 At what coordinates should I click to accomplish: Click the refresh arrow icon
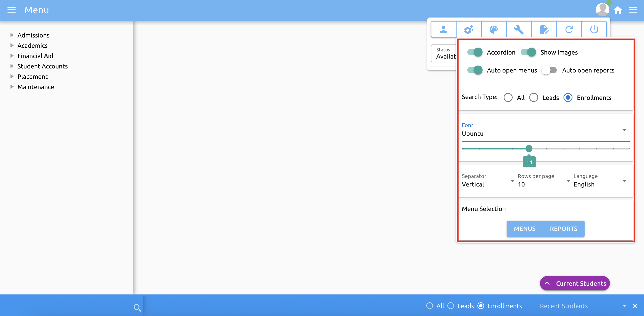point(569,30)
